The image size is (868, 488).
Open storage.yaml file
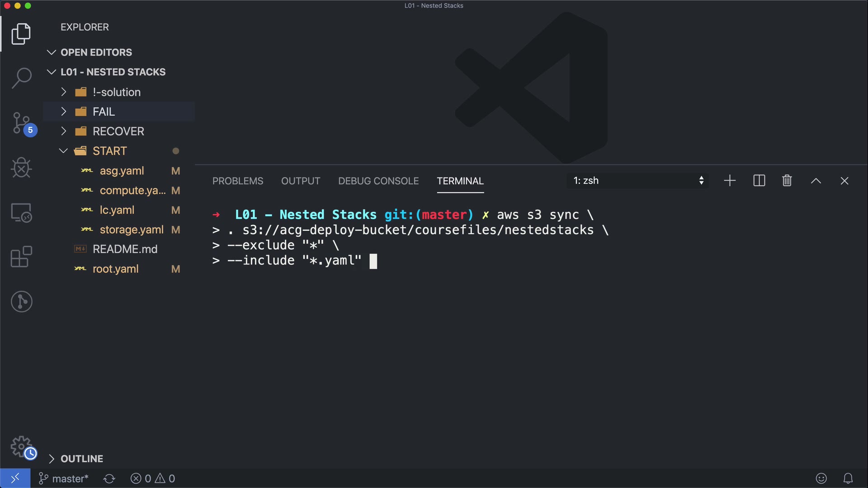coord(132,230)
